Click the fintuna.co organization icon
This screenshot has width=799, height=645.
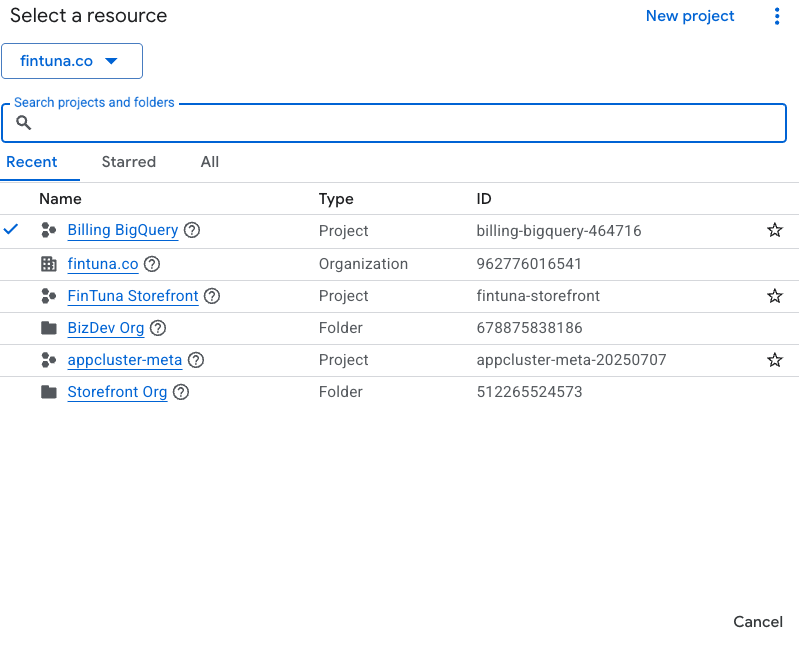click(48, 264)
